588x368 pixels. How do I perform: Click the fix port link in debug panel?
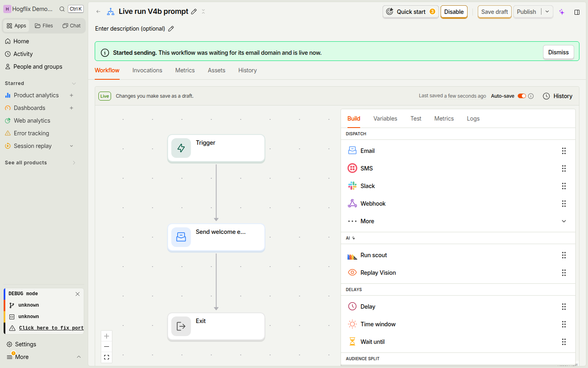tap(51, 328)
